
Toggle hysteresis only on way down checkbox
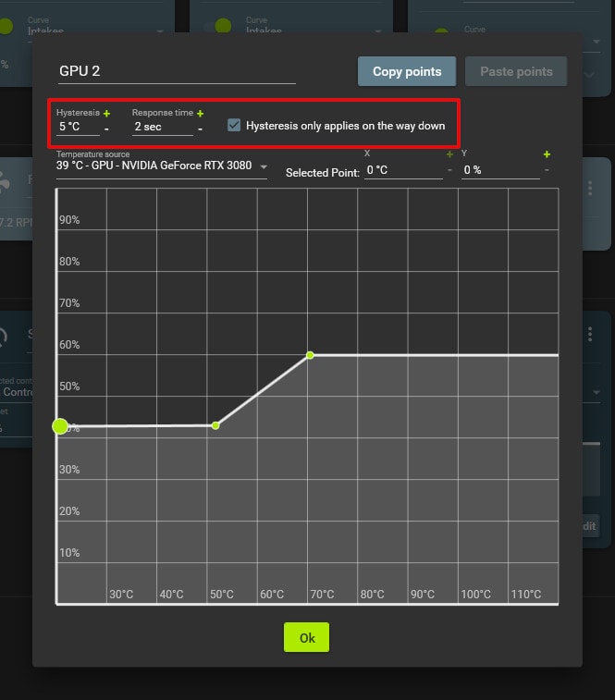pos(234,125)
